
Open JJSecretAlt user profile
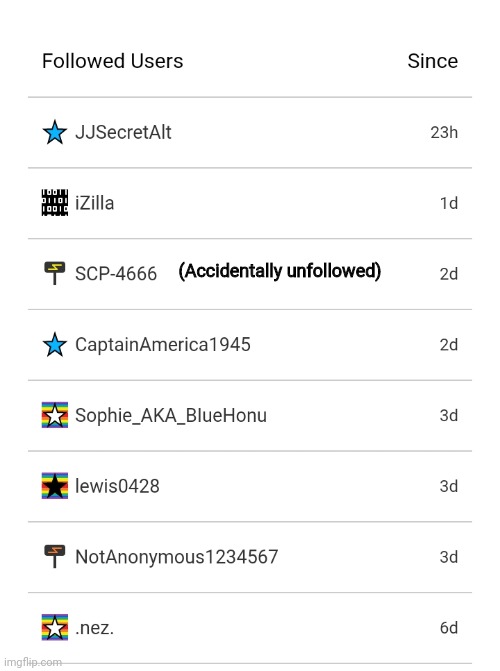123,132
